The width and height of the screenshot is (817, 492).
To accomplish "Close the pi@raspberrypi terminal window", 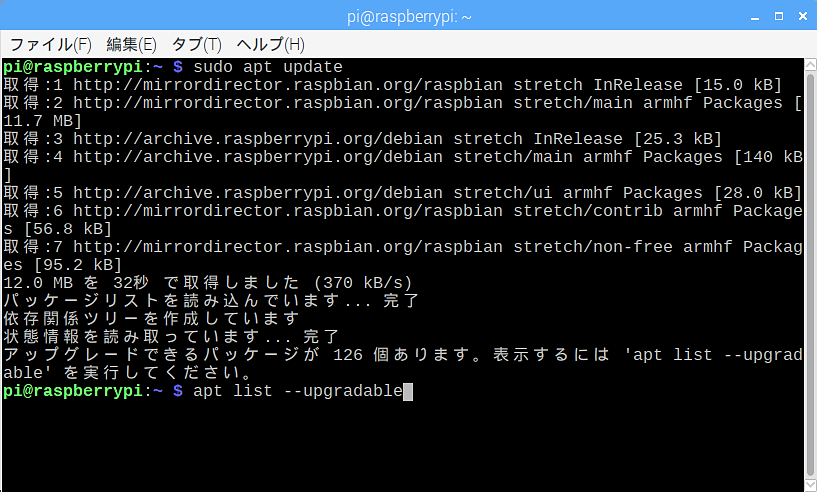I will 803,17.
